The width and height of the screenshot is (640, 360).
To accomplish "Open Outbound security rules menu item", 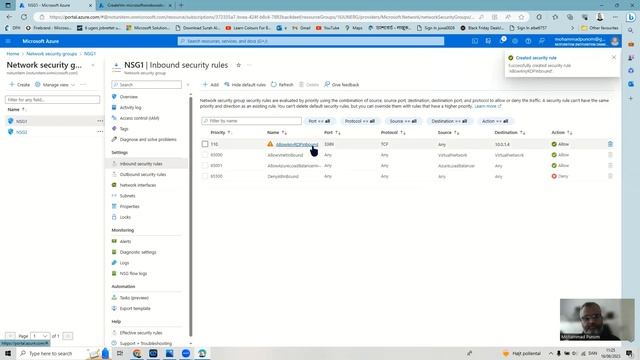I will [143, 174].
